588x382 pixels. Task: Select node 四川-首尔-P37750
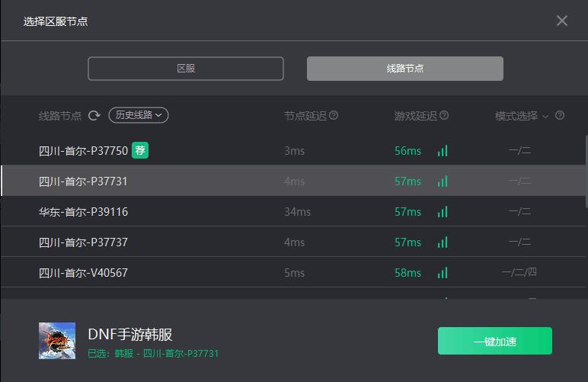tap(83, 151)
